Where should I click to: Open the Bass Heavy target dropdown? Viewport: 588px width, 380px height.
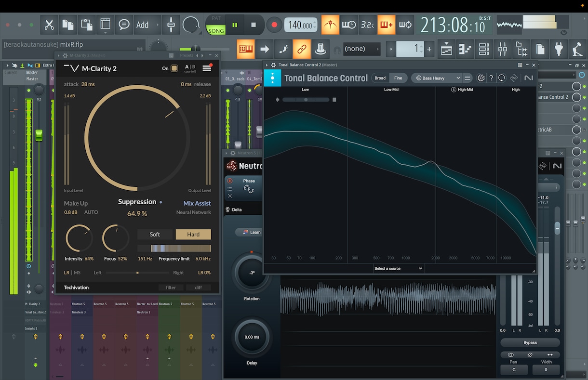click(438, 78)
